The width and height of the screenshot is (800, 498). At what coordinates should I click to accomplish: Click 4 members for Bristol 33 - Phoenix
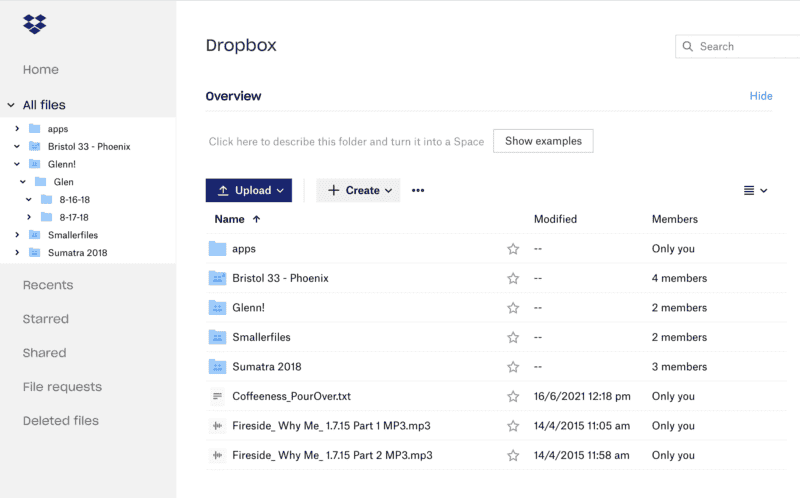679,278
